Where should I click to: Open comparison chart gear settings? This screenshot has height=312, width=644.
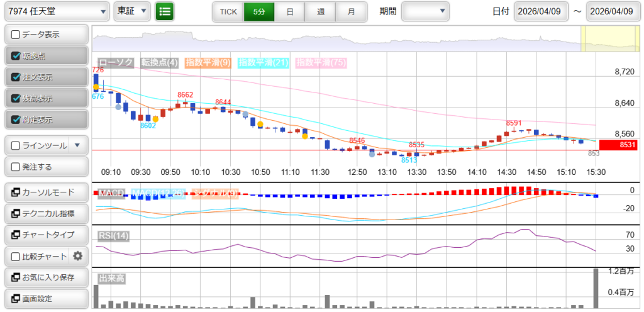tap(78, 256)
